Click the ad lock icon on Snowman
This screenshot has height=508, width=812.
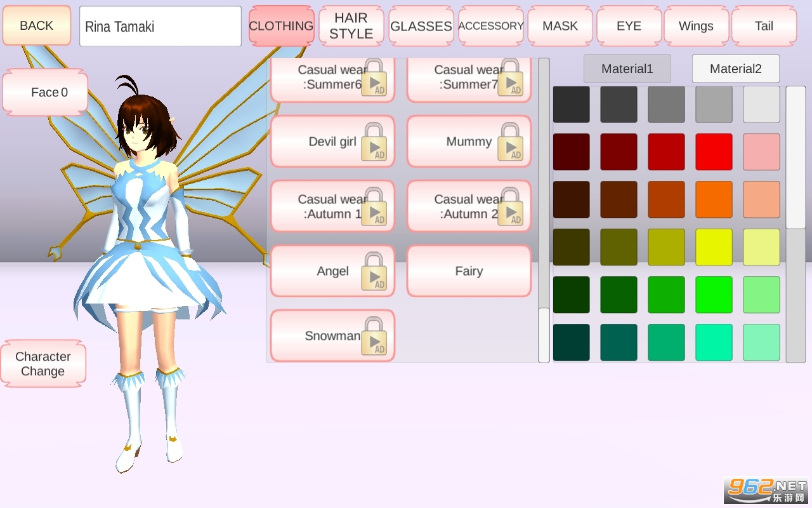[374, 337]
